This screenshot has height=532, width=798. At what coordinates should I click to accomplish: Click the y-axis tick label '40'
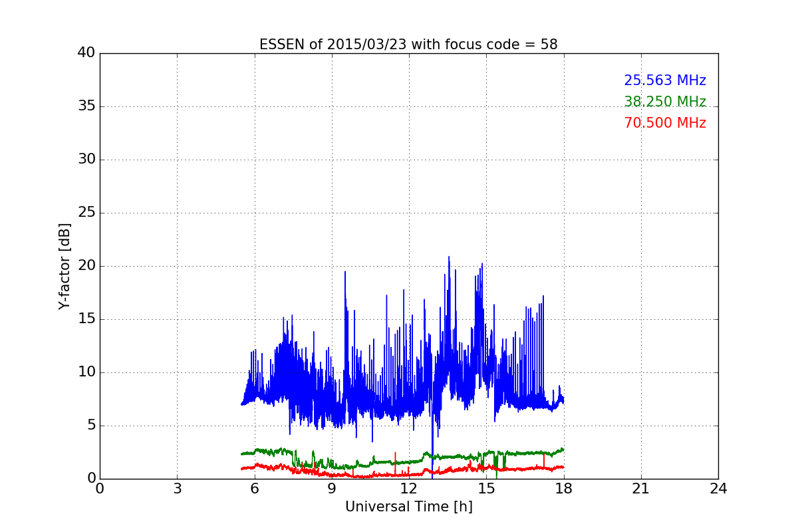[x=86, y=53]
